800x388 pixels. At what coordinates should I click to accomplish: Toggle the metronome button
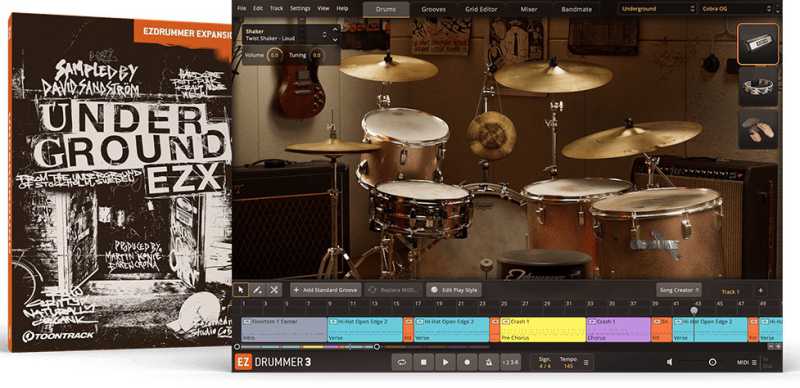pos(489,362)
